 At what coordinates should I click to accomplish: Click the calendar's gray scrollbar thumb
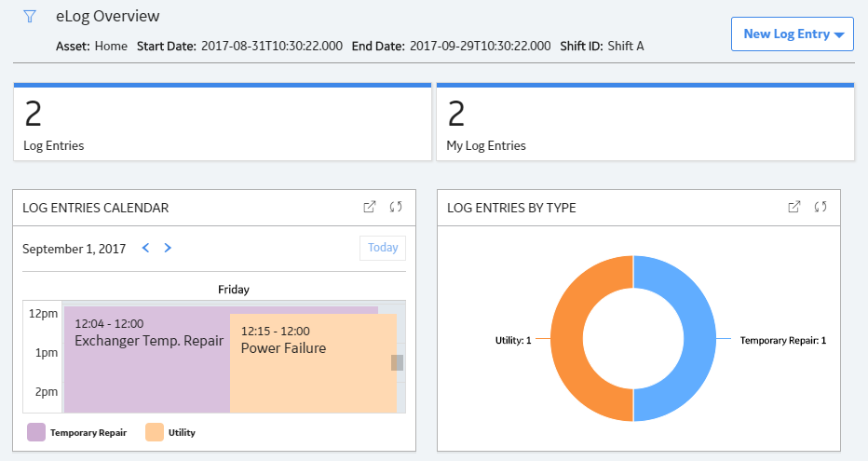(397, 362)
